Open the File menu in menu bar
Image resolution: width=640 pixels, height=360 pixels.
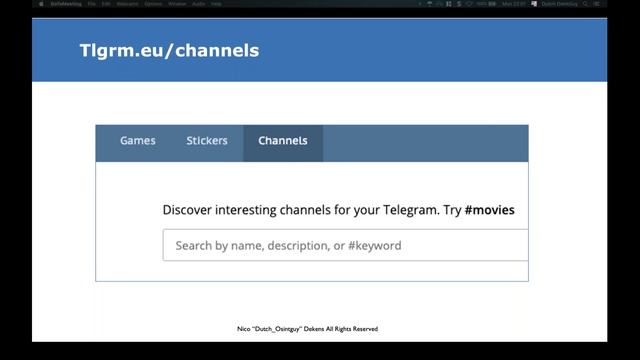91,4
